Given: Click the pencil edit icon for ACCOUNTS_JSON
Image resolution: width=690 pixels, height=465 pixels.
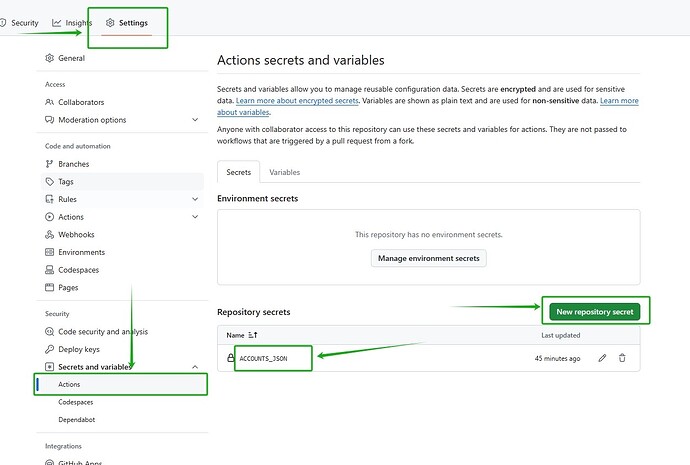Looking at the screenshot, I should coord(602,357).
